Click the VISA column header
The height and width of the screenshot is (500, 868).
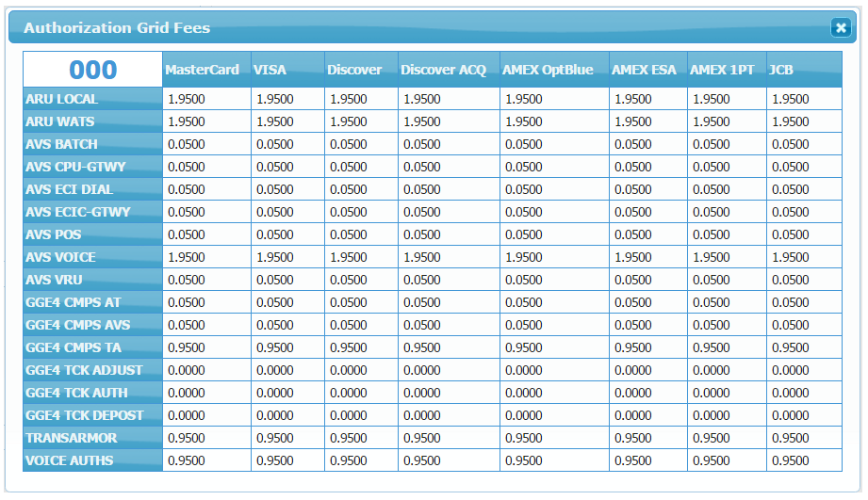[x=287, y=70]
